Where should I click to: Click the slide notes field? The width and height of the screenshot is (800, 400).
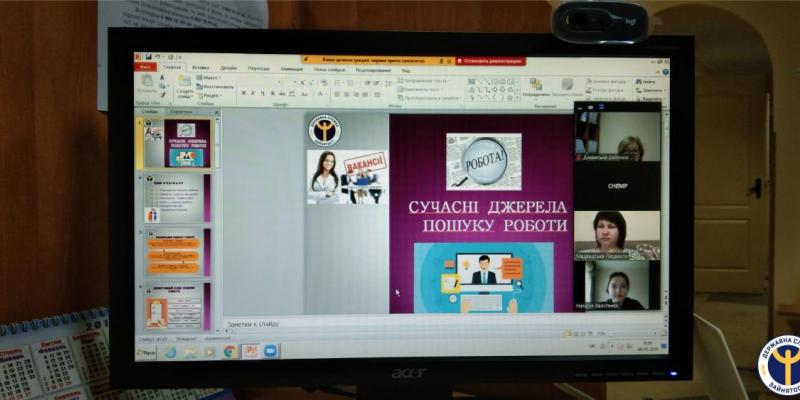coord(400,324)
